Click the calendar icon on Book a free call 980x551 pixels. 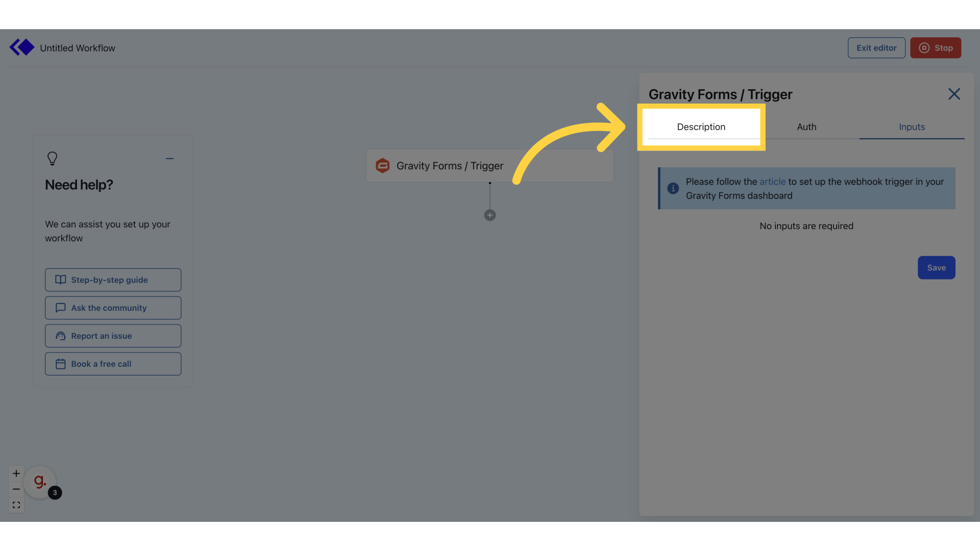60,363
